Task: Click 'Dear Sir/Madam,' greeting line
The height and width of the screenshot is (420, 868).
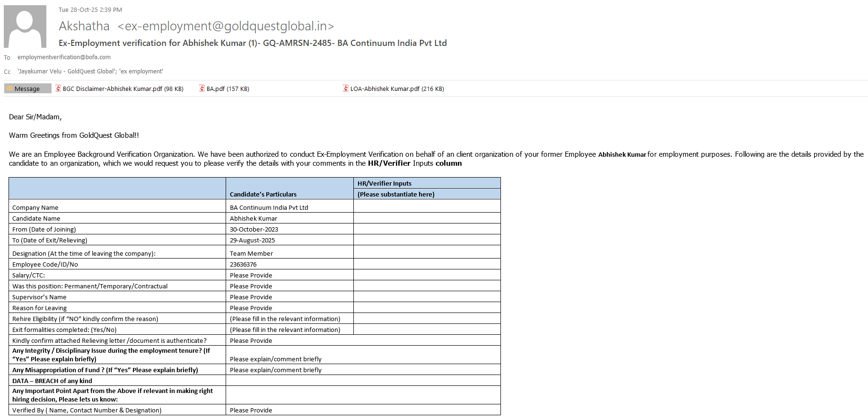Action: [x=35, y=117]
